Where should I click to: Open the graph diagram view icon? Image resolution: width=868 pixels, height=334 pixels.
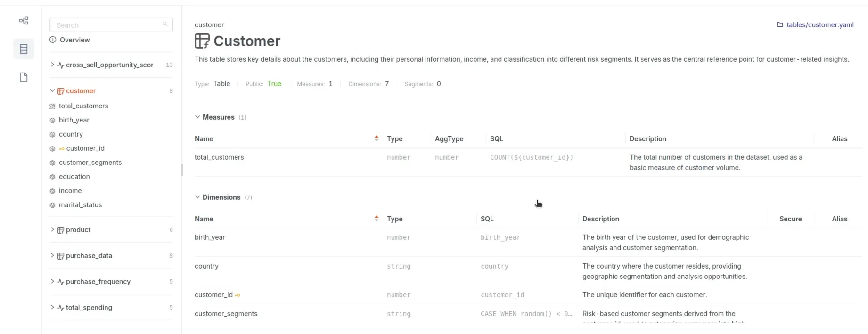tap(24, 21)
